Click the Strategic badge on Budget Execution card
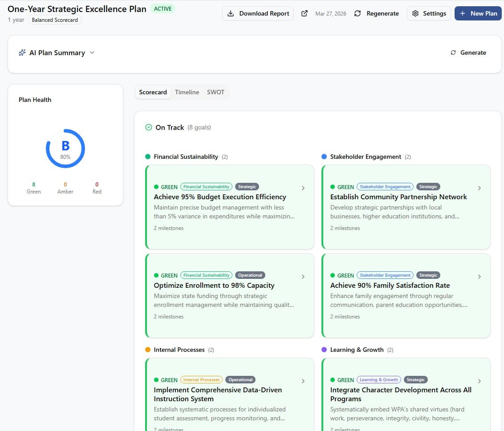The image size is (504, 431). coord(247,187)
